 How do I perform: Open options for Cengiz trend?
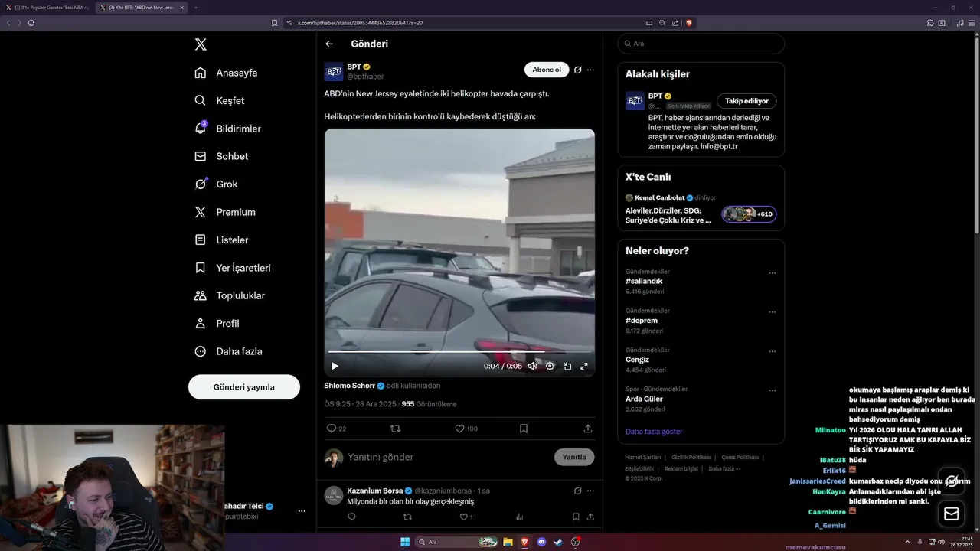[x=772, y=351]
